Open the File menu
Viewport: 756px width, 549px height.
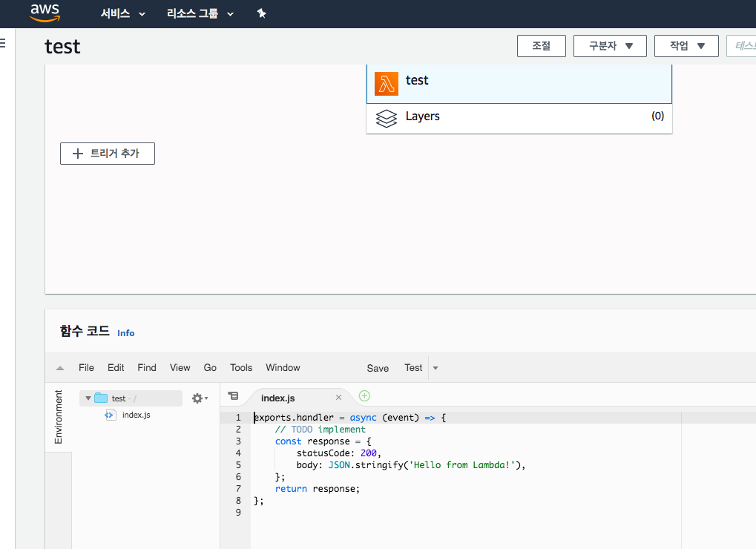(x=86, y=368)
